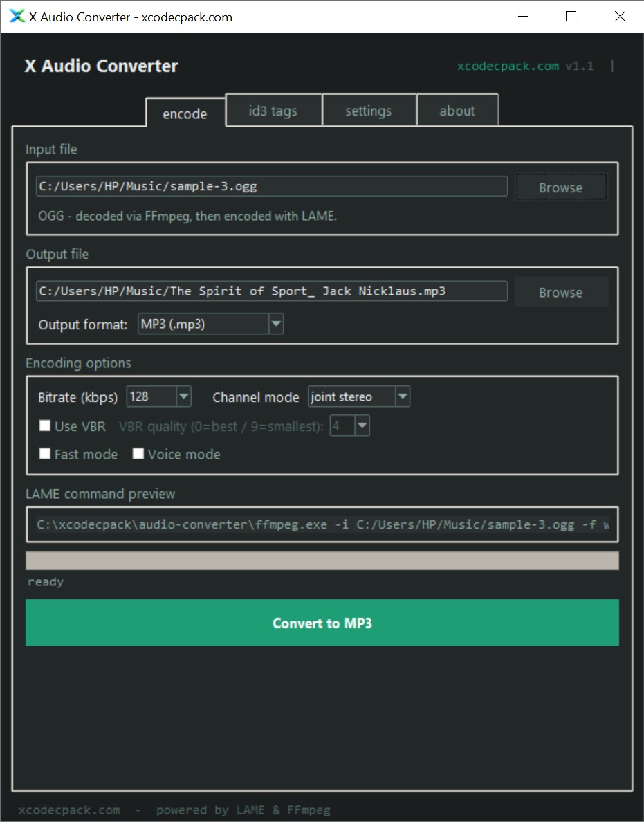Image resolution: width=644 pixels, height=822 pixels.
Task: Expand the Bitrate (kbps) dropdown
Action: (x=183, y=396)
